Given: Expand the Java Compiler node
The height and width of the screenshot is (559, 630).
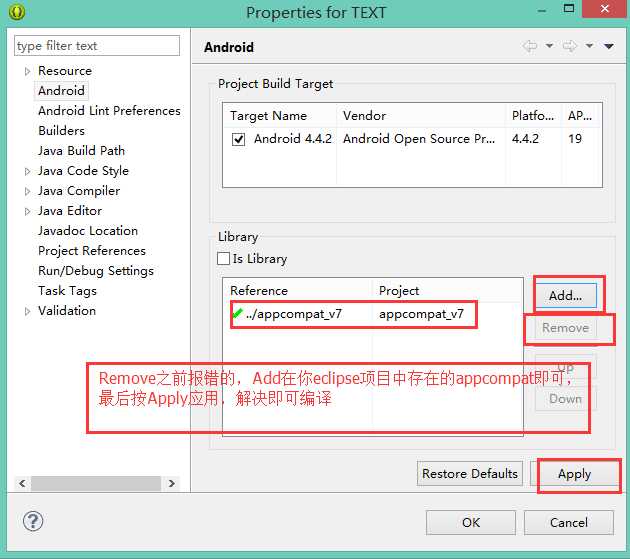Looking at the screenshot, I should 27,191.
